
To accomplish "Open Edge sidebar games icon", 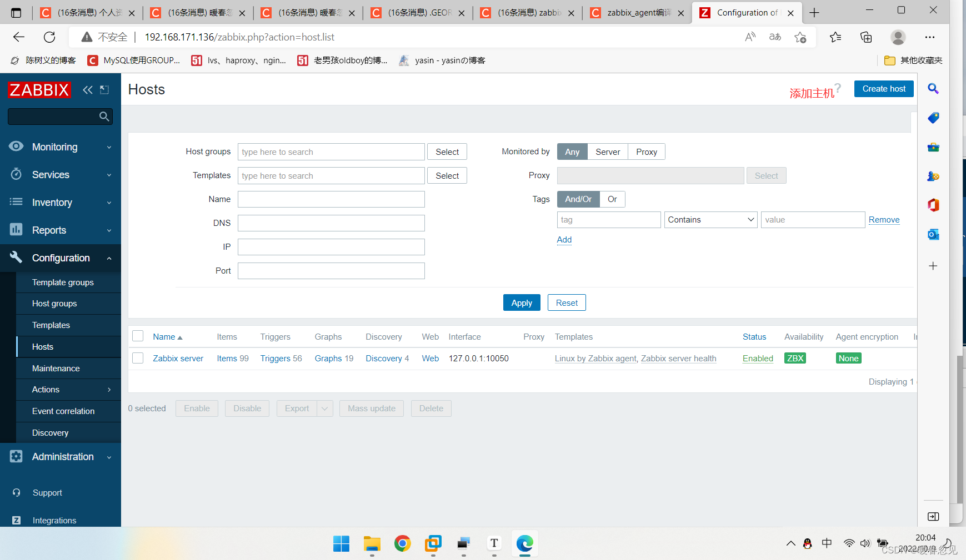I will click(x=933, y=176).
